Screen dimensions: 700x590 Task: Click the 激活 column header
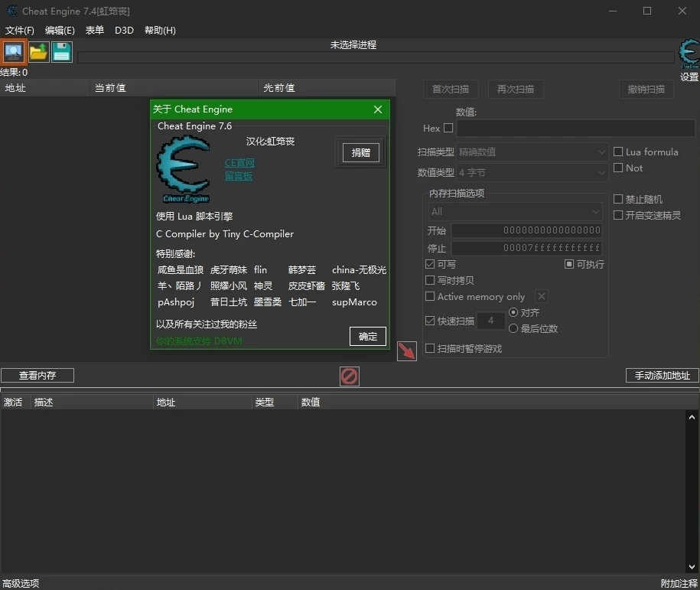click(x=15, y=403)
